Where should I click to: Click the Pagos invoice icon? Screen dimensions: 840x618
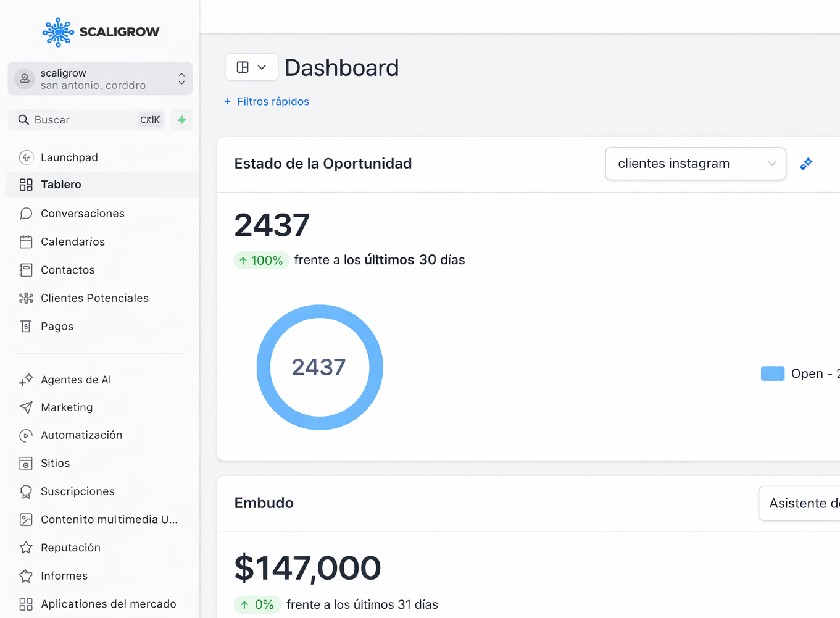26,327
